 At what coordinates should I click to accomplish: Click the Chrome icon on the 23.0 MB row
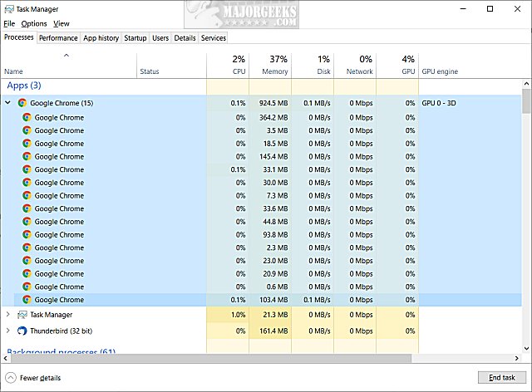click(27, 261)
